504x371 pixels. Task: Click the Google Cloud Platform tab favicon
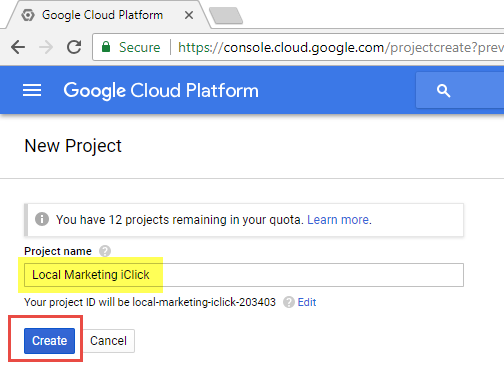[x=28, y=15]
